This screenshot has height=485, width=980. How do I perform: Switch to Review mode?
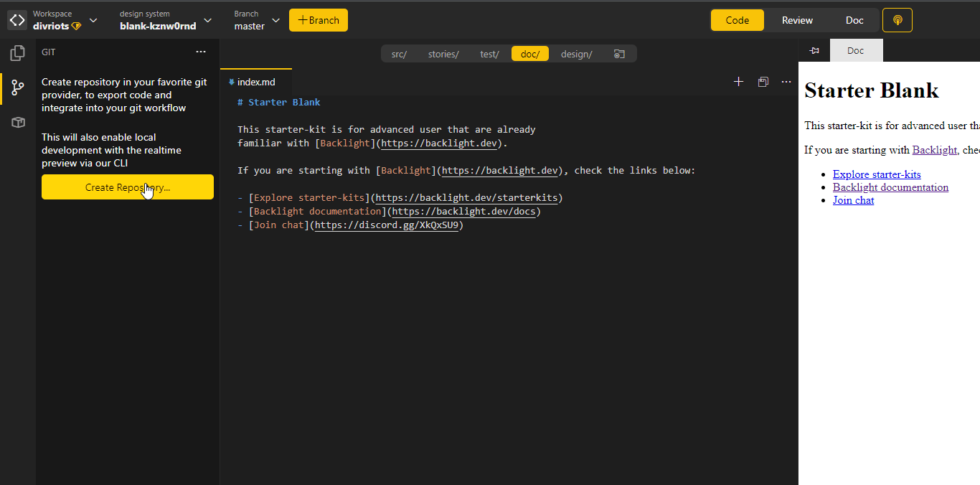click(797, 20)
